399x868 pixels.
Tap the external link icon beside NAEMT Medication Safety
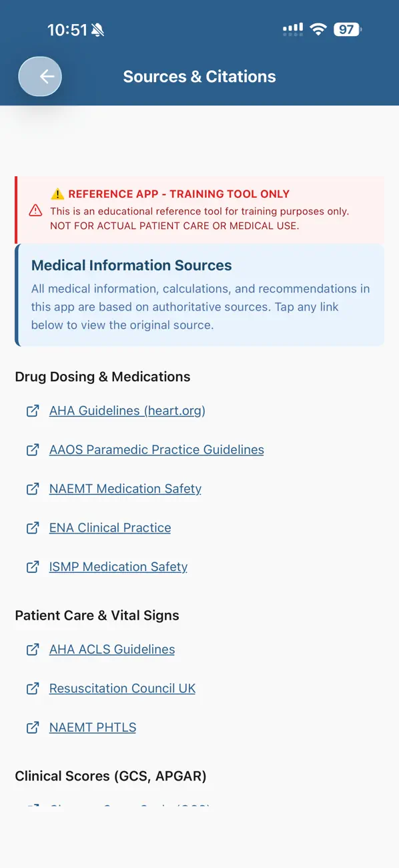pos(33,488)
